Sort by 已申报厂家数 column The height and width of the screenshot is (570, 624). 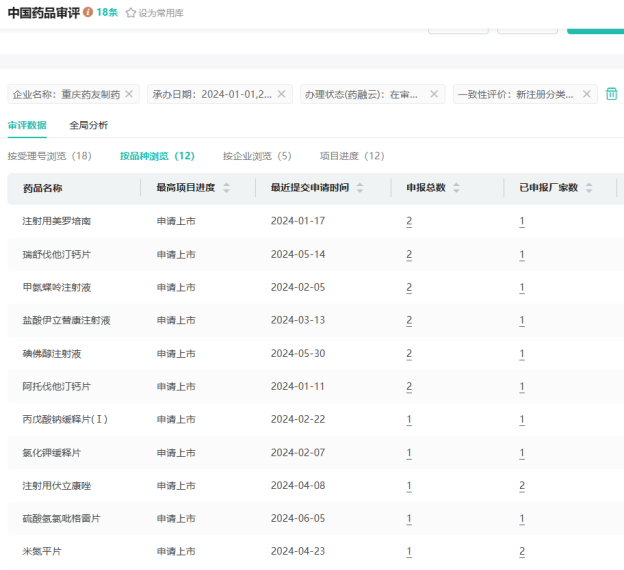pyautogui.click(x=589, y=188)
